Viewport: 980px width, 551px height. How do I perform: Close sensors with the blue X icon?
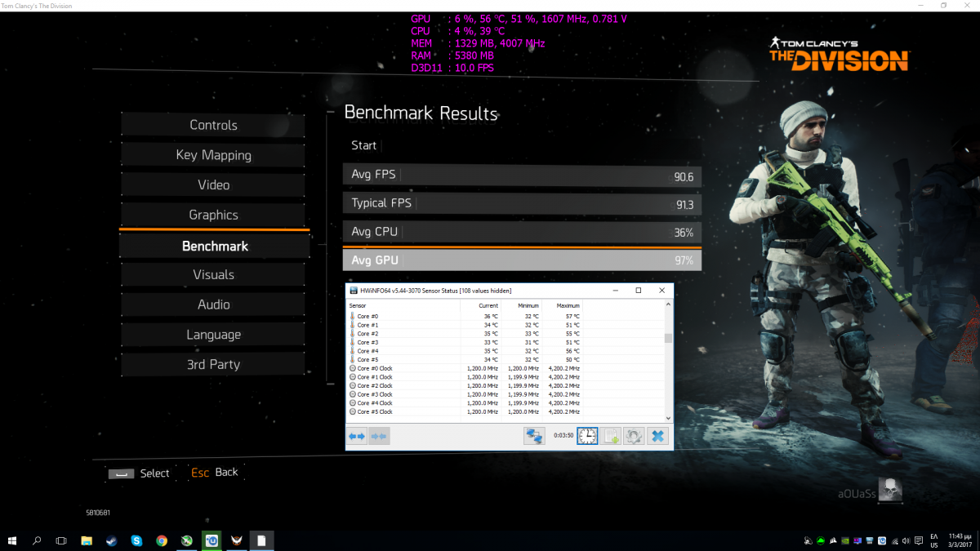[658, 436]
